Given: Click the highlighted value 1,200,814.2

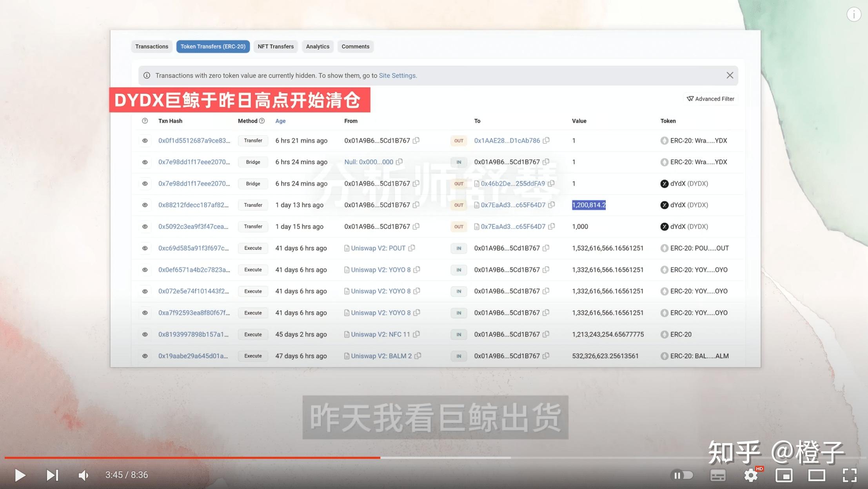Looking at the screenshot, I should (589, 205).
